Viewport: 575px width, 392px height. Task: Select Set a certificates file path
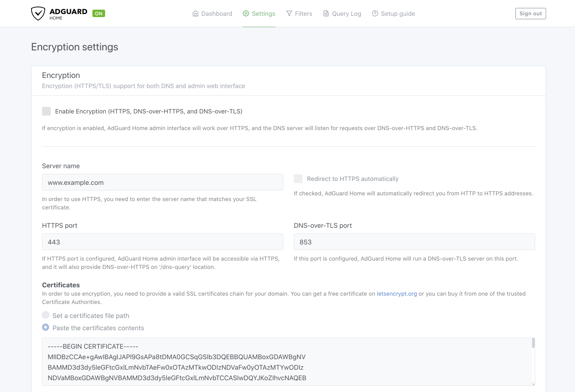point(46,315)
